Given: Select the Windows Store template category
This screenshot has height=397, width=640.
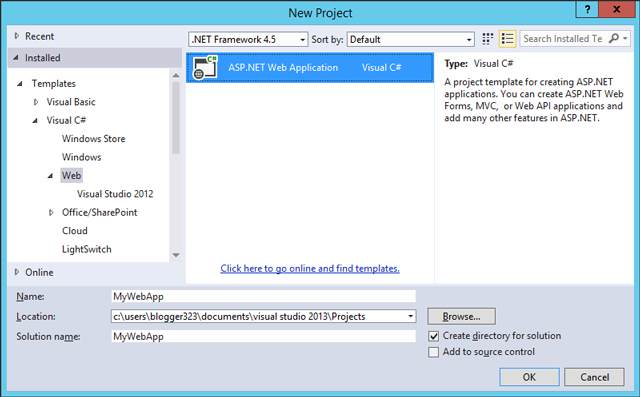Looking at the screenshot, I should (93, 139).
